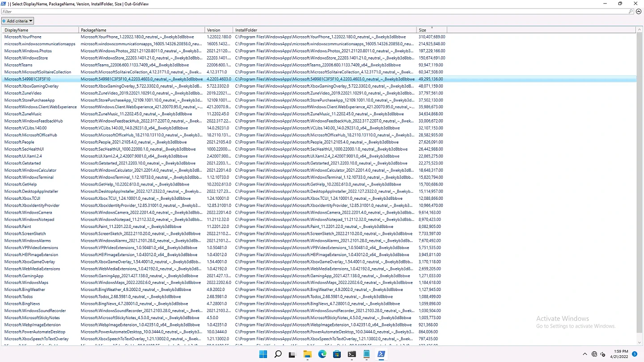Viewport: 644px width, 362px height.
Task: Open the network globe tray icon
Action: point(594,354)
